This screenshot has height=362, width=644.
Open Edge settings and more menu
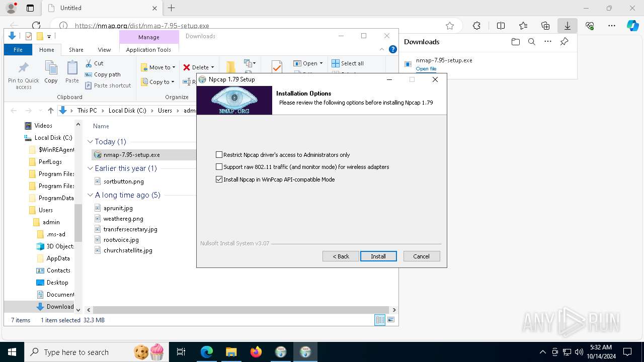[x=612, y=26]
